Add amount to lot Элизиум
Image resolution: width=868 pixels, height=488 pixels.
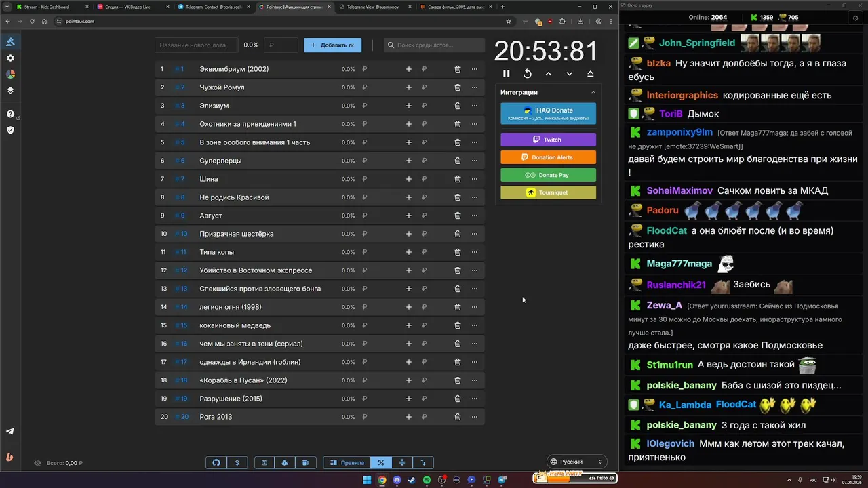point(408,106)
